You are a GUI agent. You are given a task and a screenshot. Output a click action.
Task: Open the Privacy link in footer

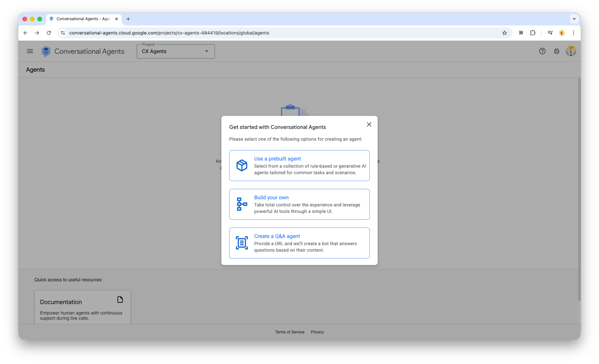(x=317, y=332)
